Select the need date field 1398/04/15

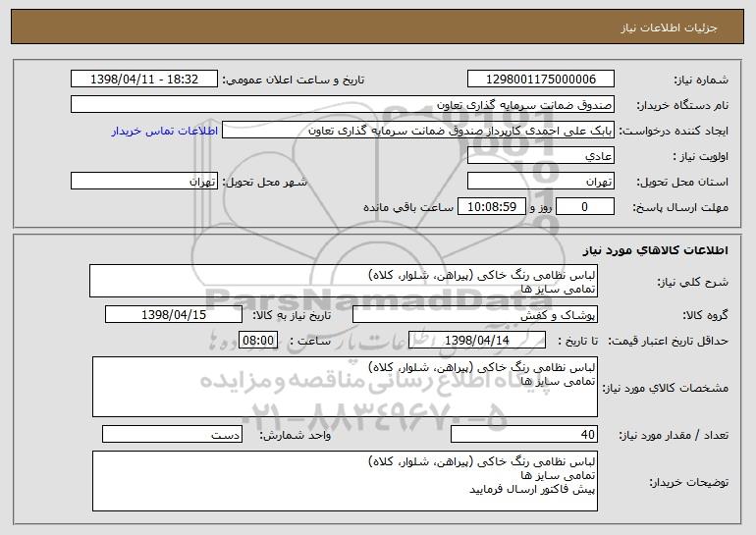pos(174,315)
